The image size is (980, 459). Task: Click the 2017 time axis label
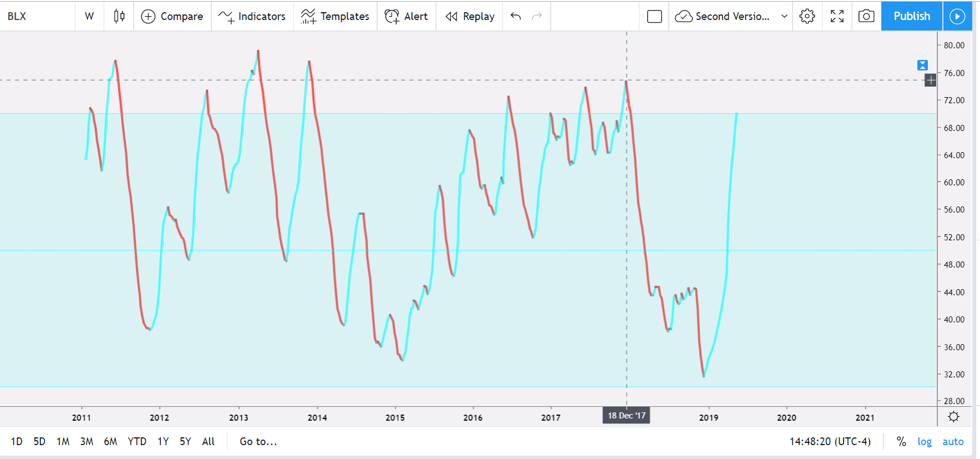[x=551, y=418]
